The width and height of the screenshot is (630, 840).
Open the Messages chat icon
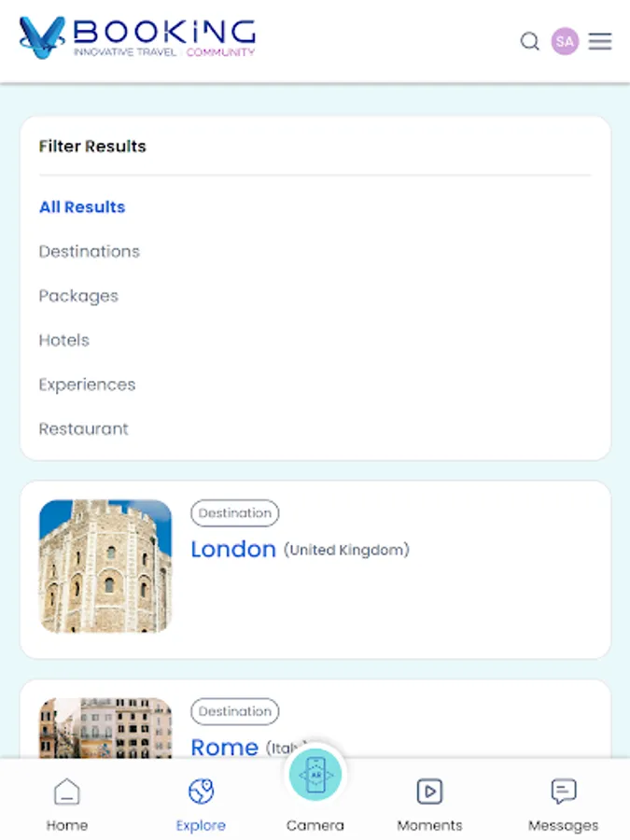563,791
